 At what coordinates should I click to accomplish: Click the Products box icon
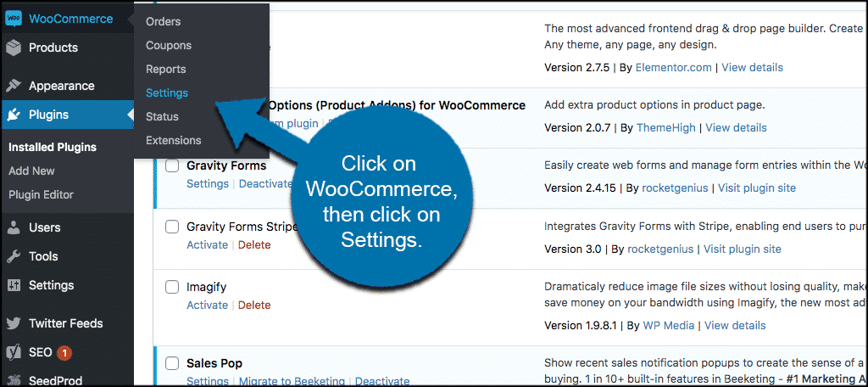click(x=14, y=48)
